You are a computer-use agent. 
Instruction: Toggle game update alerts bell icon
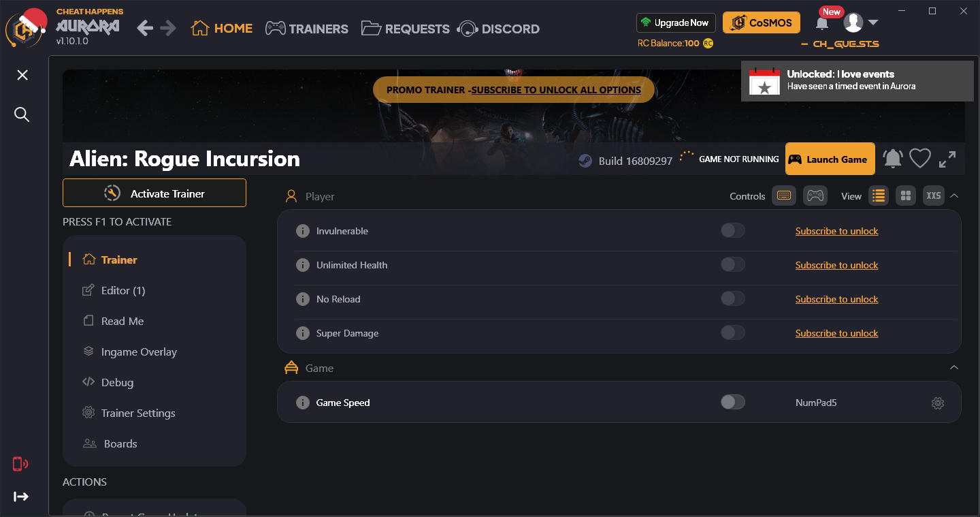click(892, 159)
